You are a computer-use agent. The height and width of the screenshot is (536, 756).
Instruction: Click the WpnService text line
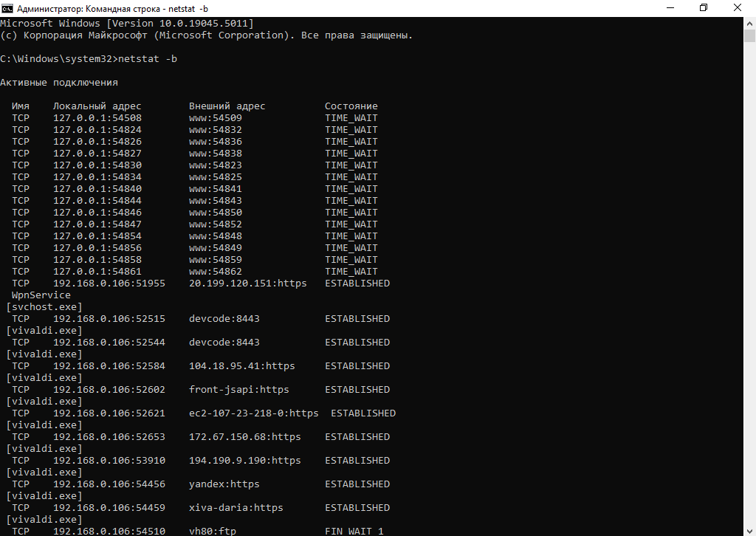pos(41,295)
